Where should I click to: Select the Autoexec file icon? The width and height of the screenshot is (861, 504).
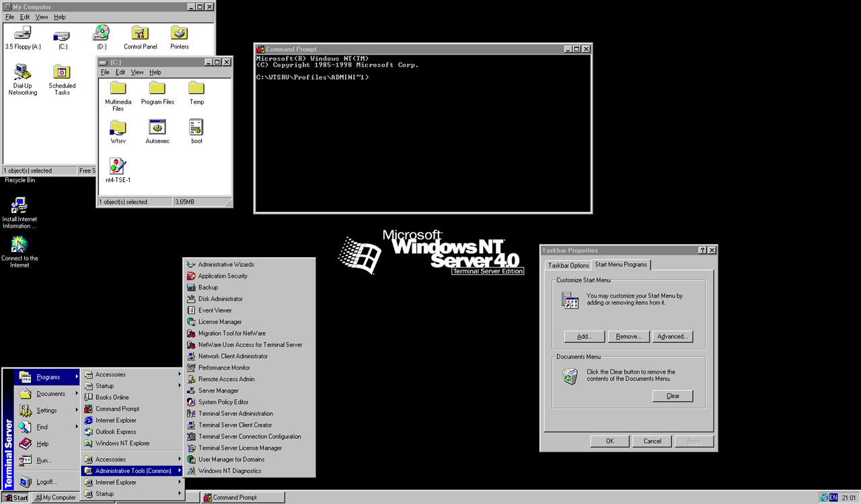tap(157, 128)
